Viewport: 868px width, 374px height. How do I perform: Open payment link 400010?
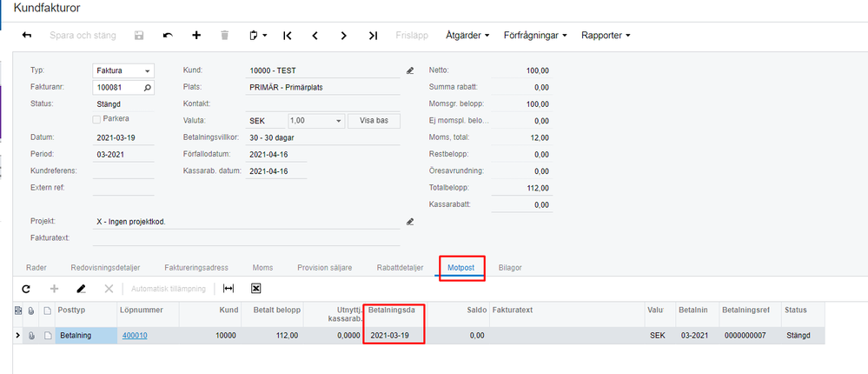click(x=135, y=335)
